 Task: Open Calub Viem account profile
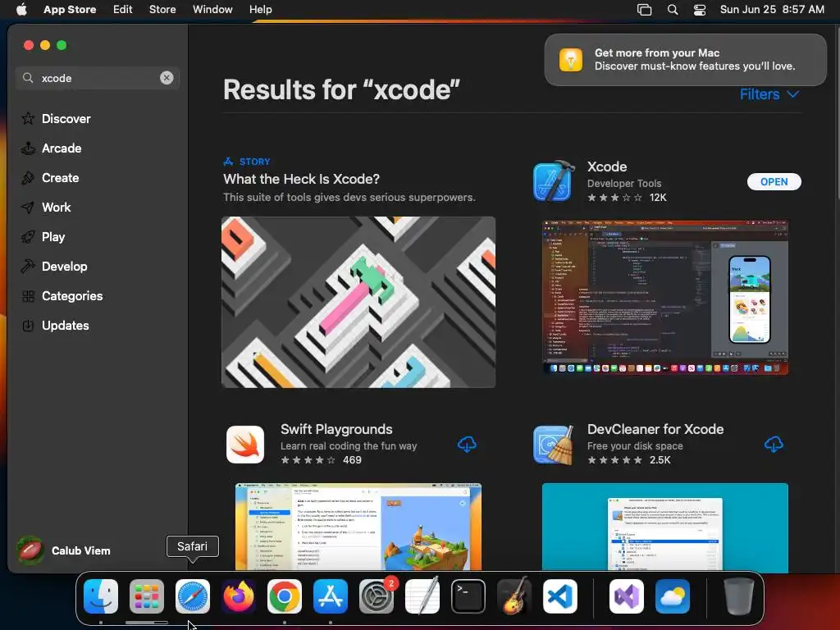point(63,550)
